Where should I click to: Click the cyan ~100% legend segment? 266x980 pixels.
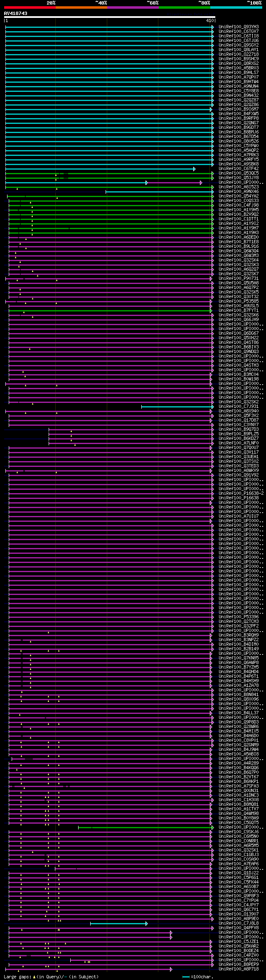(236, 7)
